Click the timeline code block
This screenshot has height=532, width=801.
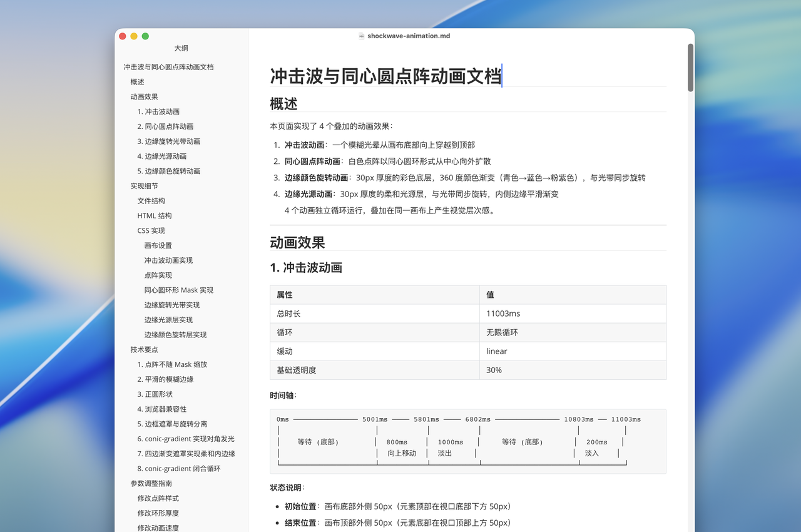(468, 441)
